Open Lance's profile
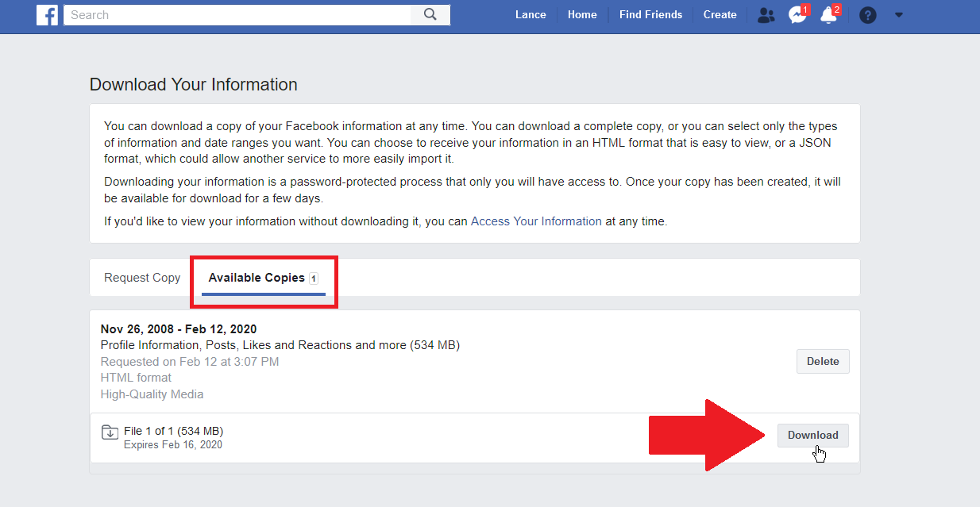Screen dimensions: 980x507 click(x=531, y=15)
